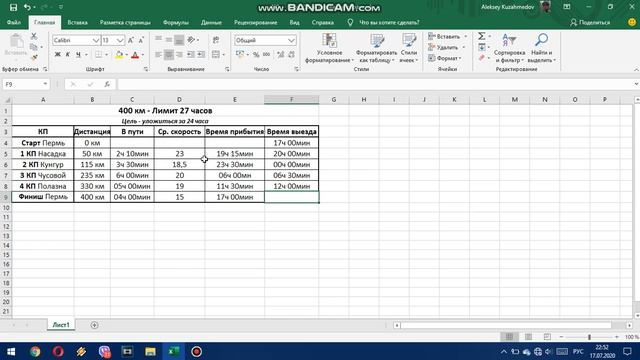Click the Paste clipboard icon
This screenshot has height=360, width=640.
16,41
